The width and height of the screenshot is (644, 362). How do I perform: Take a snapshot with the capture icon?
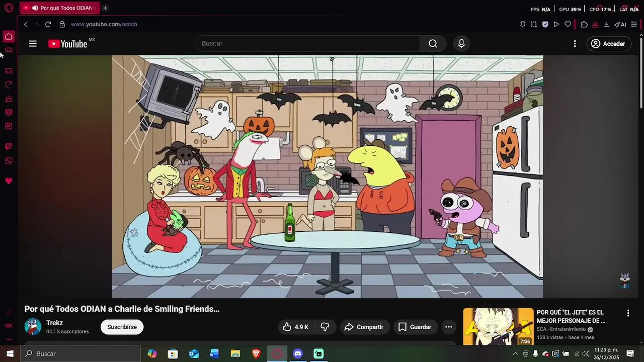click(x=534, y=24)
